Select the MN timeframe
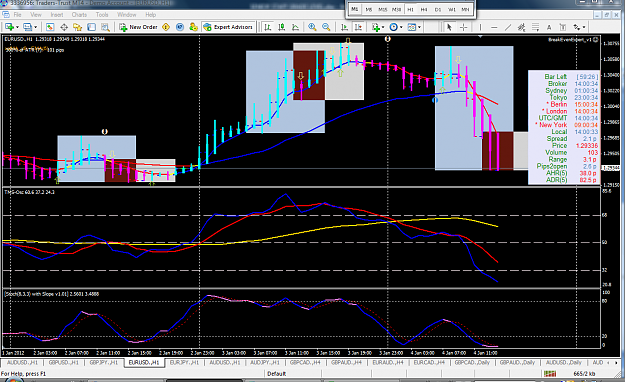This screenshot has width=625, height=382. pyautogui.click(x=465, y=9)
